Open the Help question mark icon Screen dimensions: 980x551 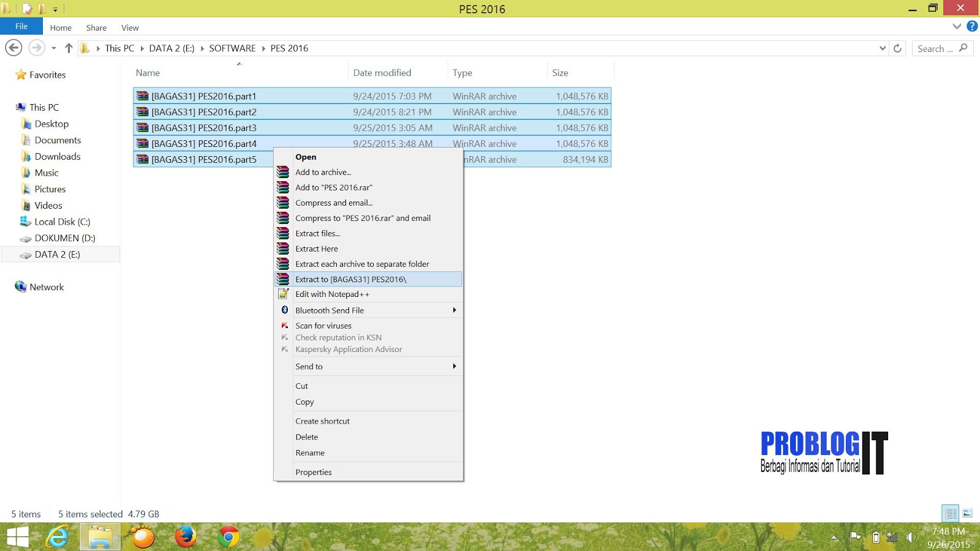click(972, 26)
